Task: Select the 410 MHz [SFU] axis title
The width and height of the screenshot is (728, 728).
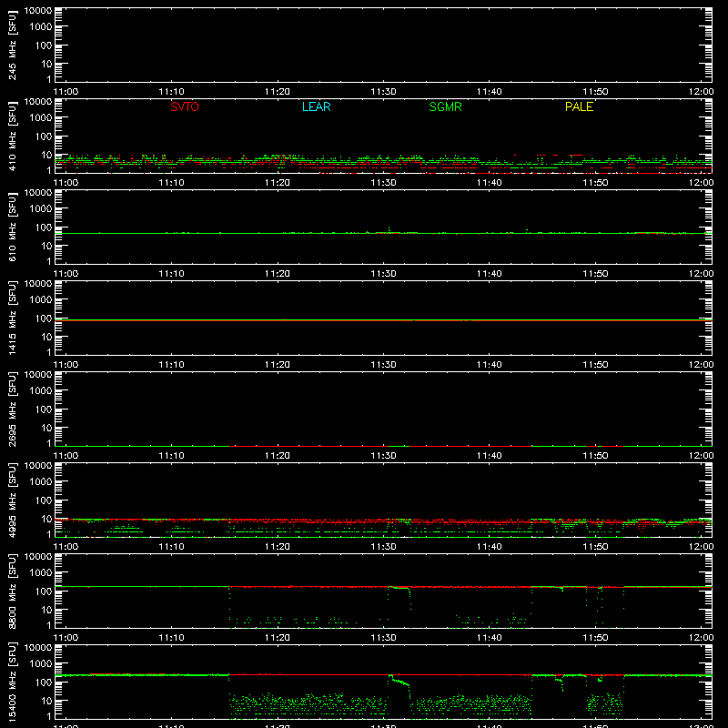Action: 12,136
